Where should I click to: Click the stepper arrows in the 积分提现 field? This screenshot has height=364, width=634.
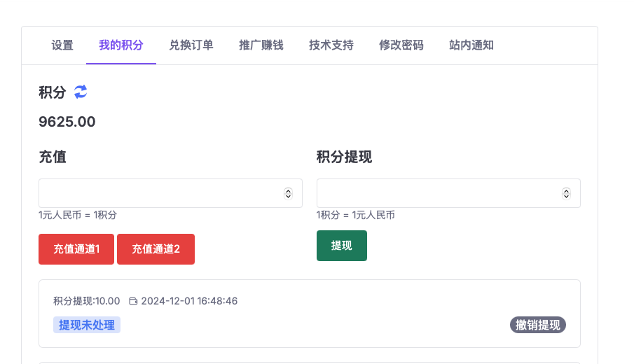[566, 193]
